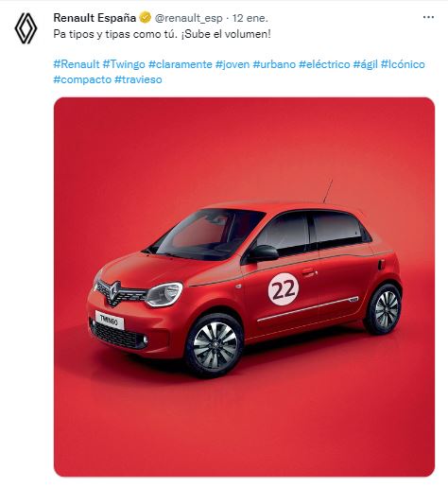Open the #eléctrico hashtag

point(324,64)
